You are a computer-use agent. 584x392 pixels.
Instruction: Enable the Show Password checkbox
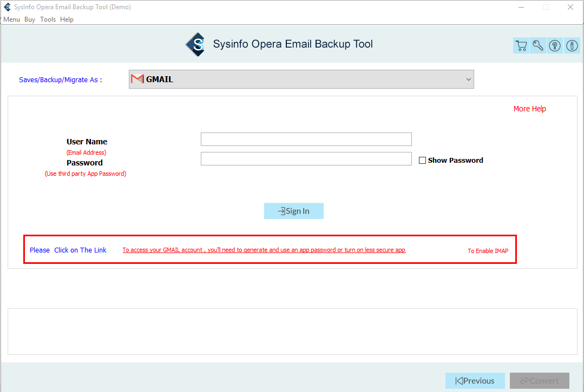point(422,160)
